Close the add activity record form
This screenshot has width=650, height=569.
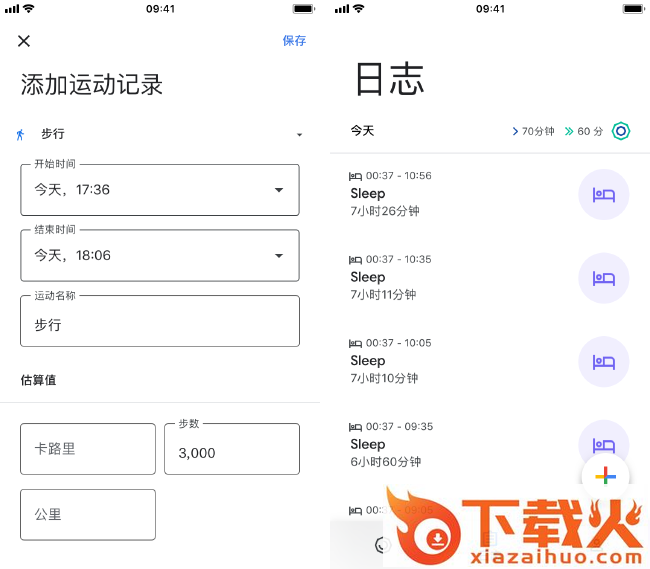click(24, 41)
